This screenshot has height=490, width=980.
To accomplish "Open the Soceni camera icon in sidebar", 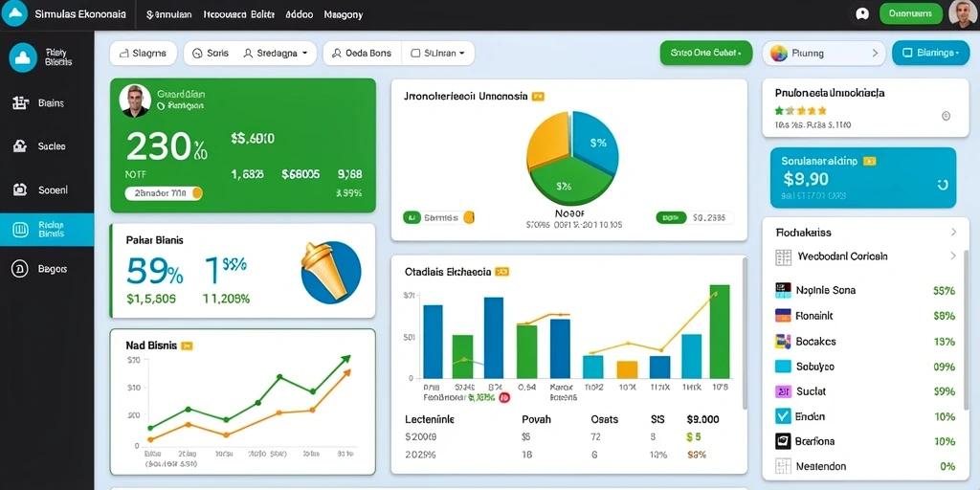I will coord(20,189).
